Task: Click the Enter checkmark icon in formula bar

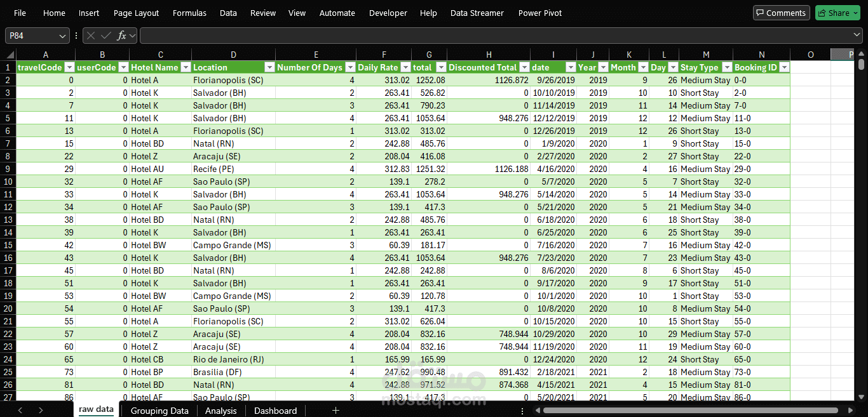Action: click(x=106, y=36)
